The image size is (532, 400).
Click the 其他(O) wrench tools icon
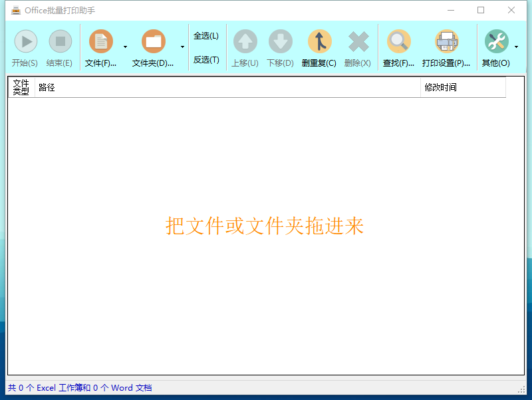(x=496, y=41)
